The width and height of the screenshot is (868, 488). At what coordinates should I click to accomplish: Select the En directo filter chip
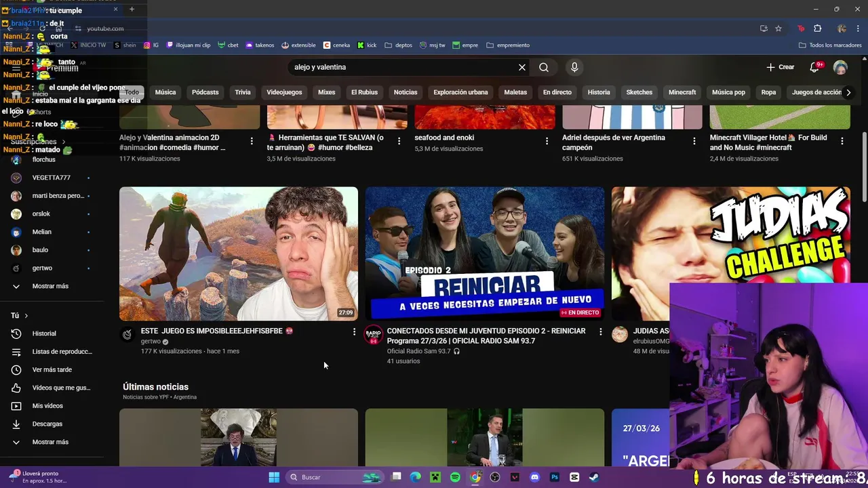(557, 92)
